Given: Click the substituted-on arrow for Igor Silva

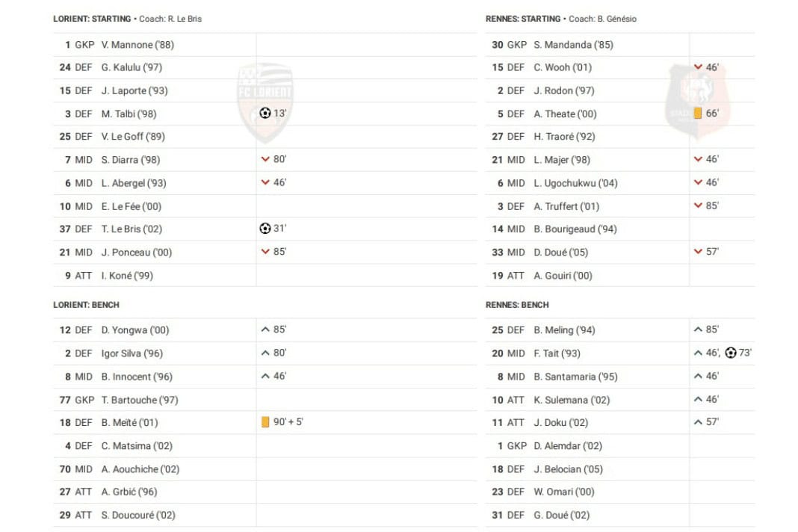Looking at the screenshot, I should pyautogui.click(x=265, y=353).
